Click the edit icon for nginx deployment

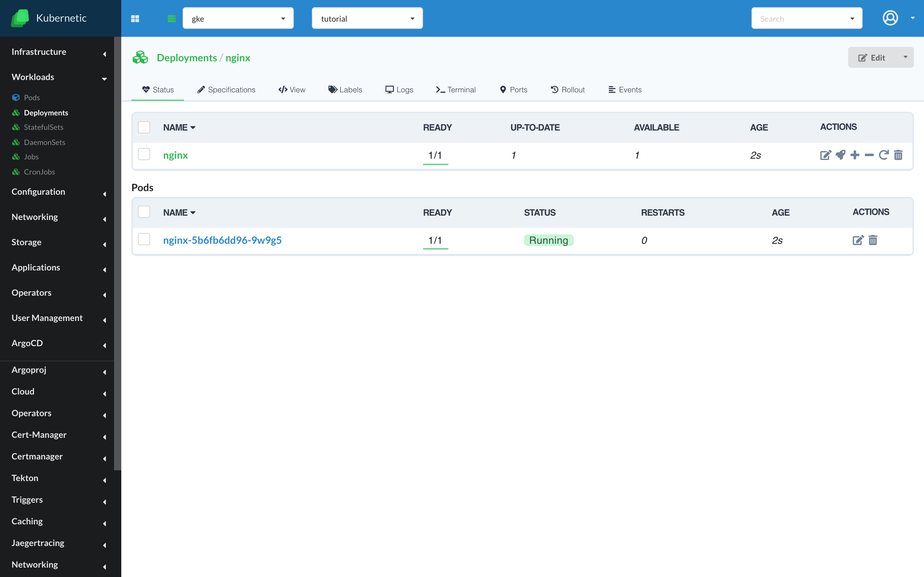pyautogui.click(x=825, y=155)
